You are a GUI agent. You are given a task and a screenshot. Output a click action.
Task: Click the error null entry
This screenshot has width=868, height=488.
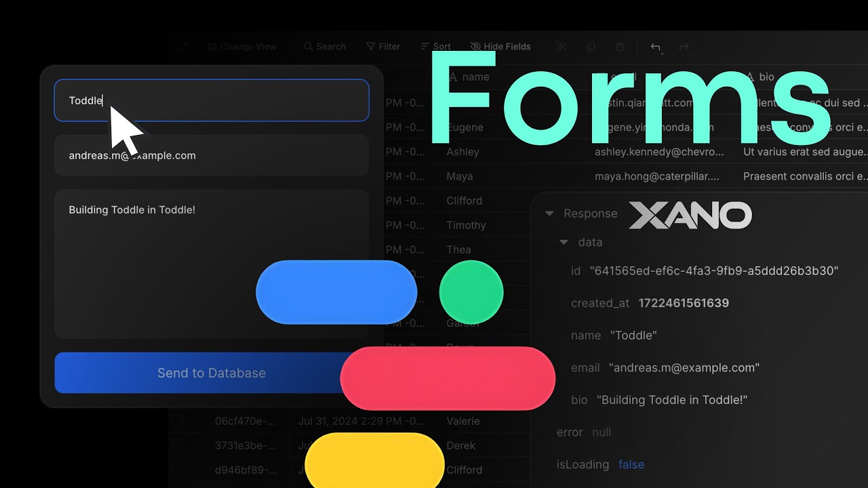coord(584,432)
